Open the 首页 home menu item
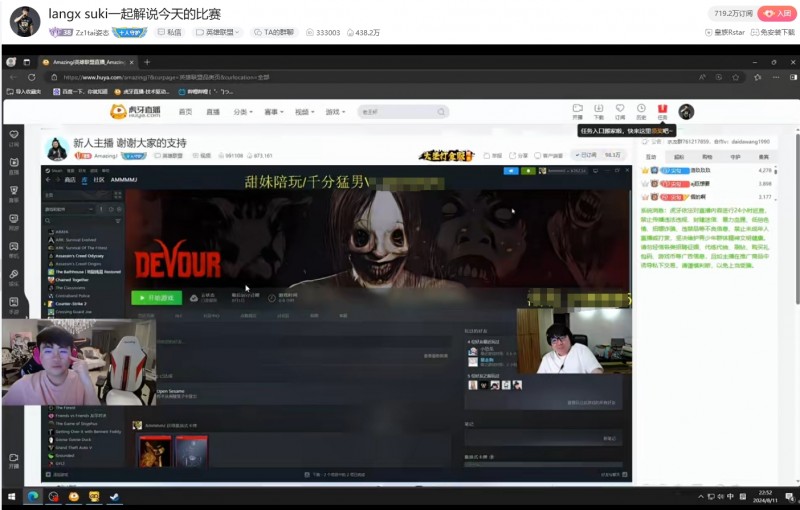Screen dimensions: 800x510 click(x=185, y=112)
